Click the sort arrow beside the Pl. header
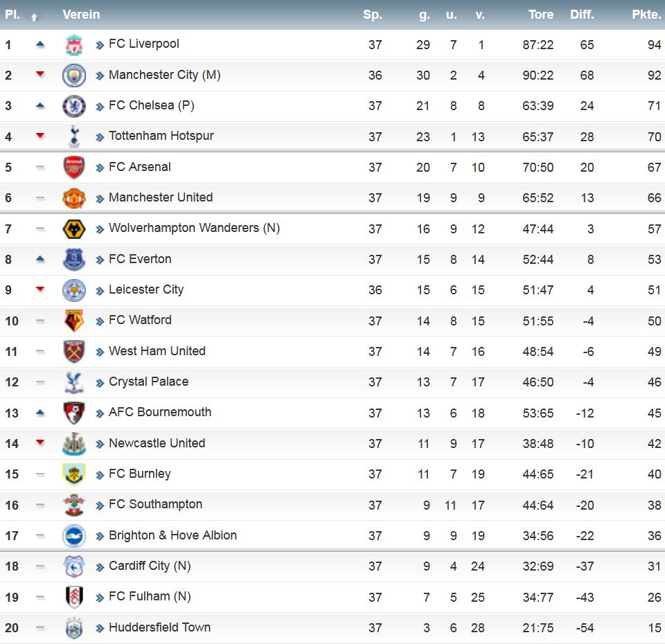665x644 pixels. click(x=35, y=17)
